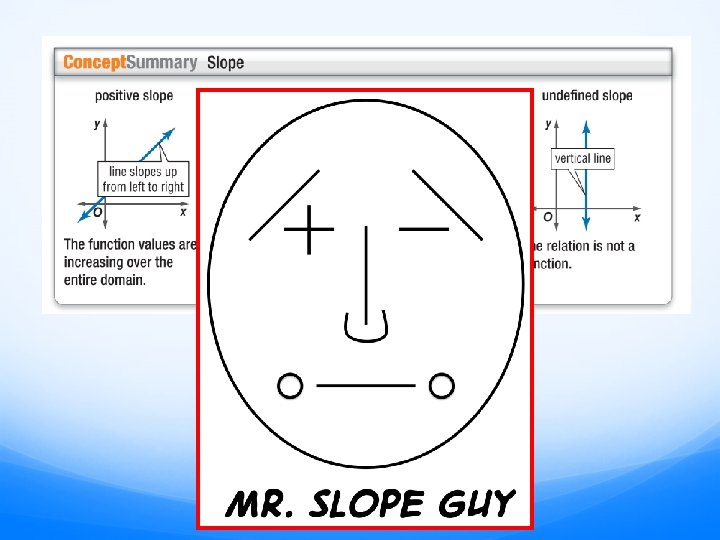The image size is (720, 540).
Task: Click the vertical line nose on the face
Action: click(x=366, y=275)
